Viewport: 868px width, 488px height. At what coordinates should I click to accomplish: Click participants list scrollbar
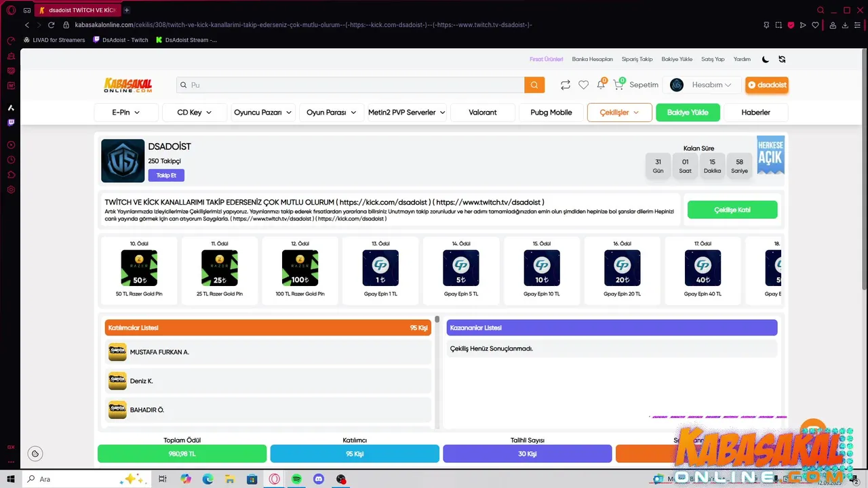pyautogui.click(x=437, y=319)
